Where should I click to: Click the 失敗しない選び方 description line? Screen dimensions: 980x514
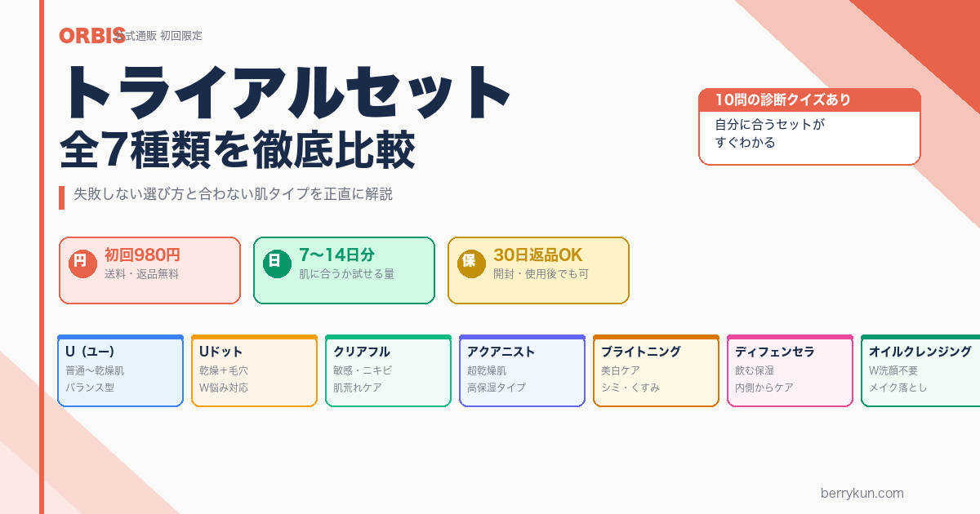click(x=233, y=194)
